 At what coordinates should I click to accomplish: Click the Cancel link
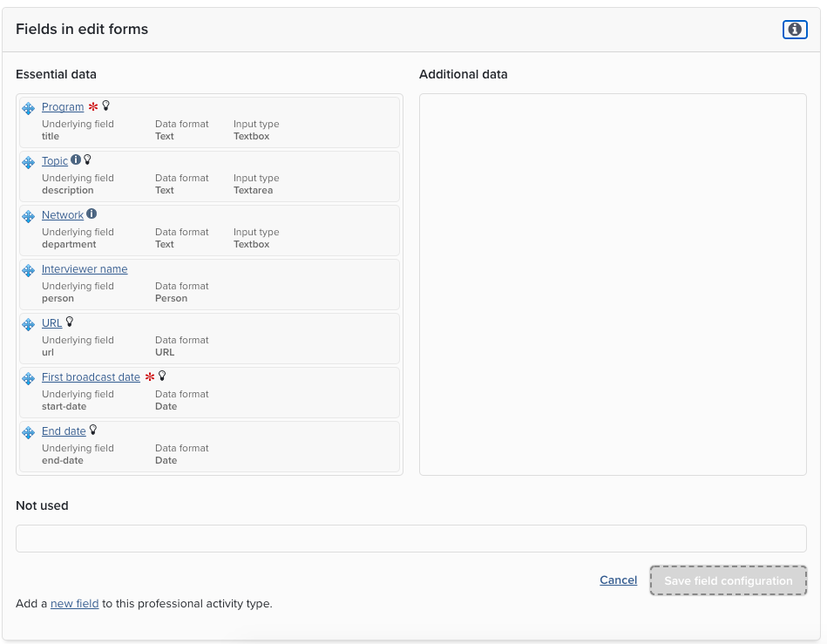pos(618,580)
